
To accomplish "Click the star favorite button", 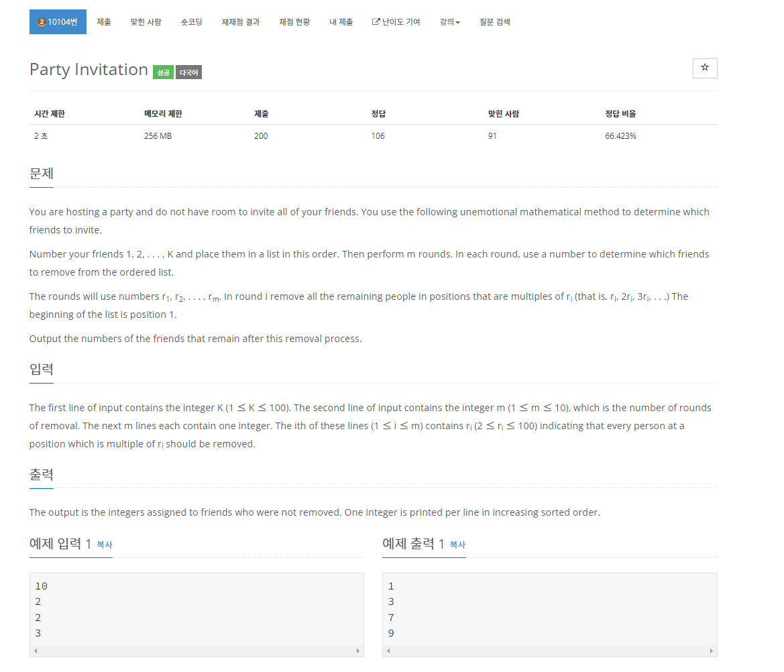I will click(x=705, y=68).
